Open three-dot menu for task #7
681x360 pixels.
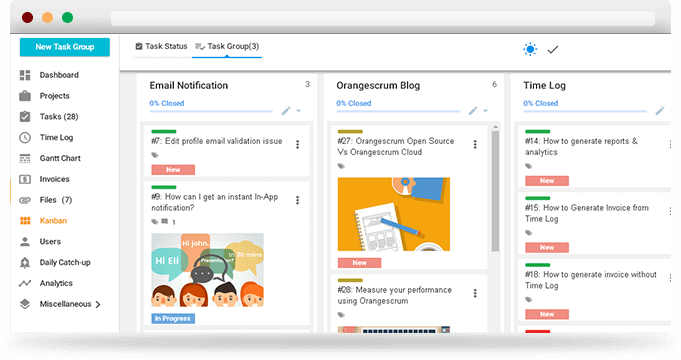point(298,145)
